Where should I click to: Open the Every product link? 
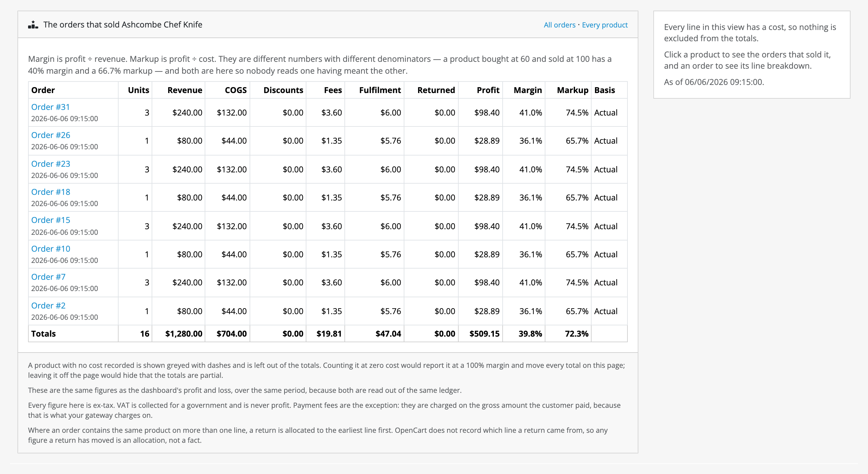(x=604, y=25)
